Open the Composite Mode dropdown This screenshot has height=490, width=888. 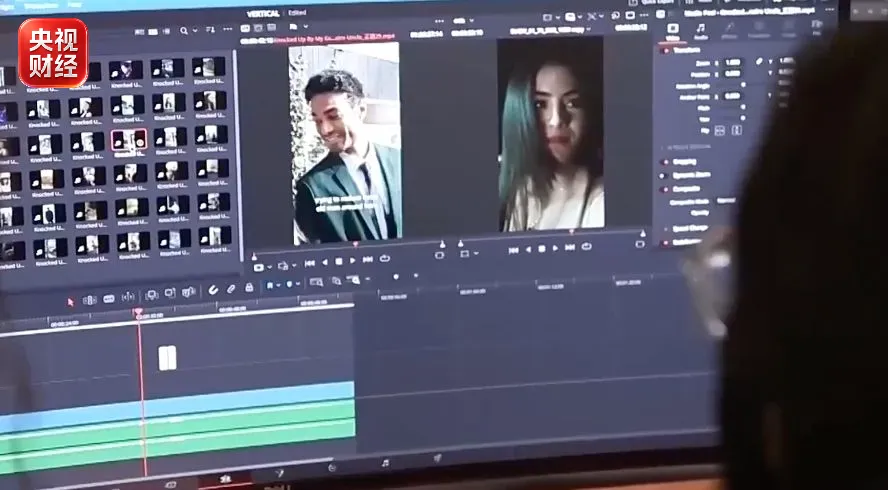(725, 201)
